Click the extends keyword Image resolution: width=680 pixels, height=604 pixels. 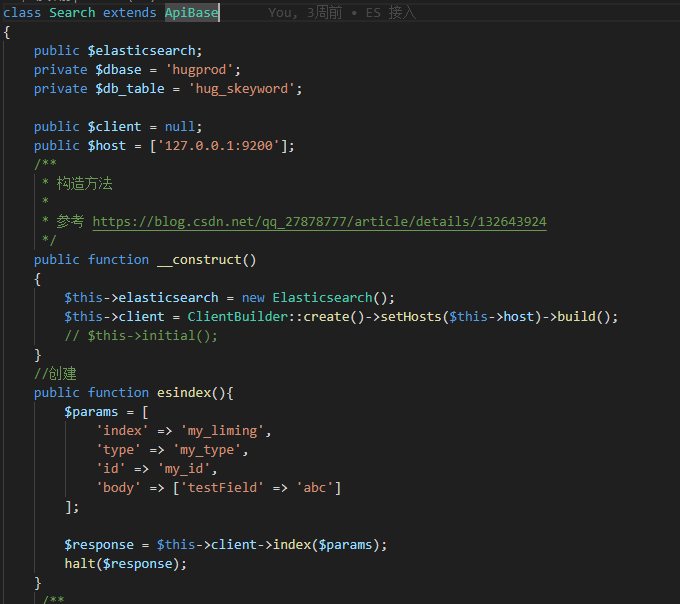tap(130, 13)
